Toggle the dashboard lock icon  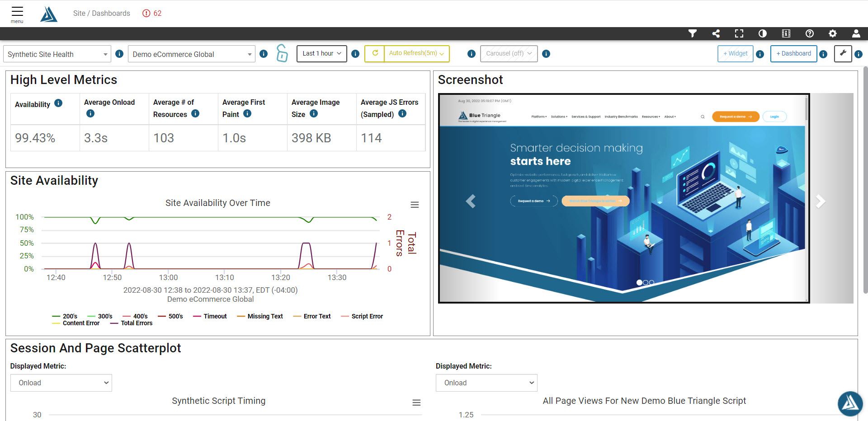282,53
